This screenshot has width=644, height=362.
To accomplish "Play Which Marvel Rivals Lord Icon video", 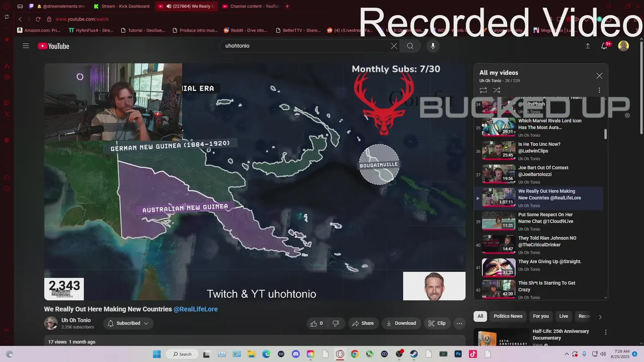I will (x=538, y=128).
